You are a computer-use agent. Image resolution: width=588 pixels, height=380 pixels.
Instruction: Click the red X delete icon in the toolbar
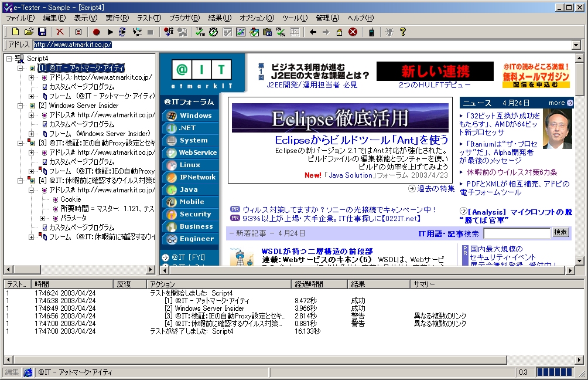click(60, 32)
